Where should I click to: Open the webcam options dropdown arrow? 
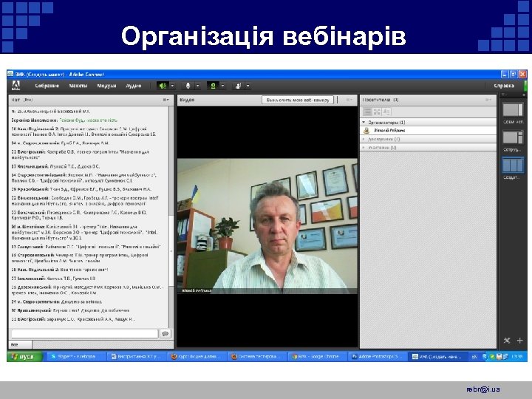(222, 86)
